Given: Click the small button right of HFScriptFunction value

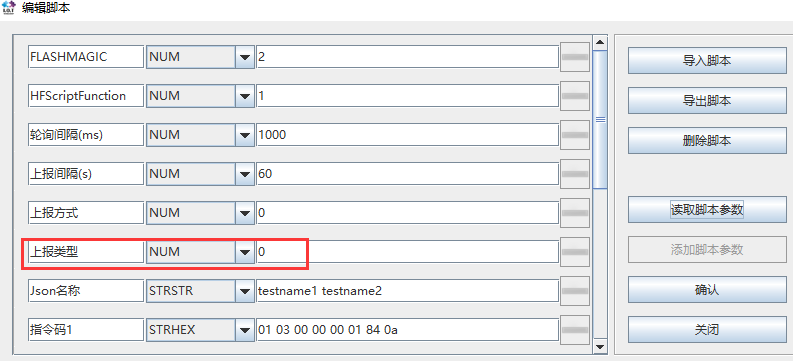Looking at the screenshot, I should pyautogui.click(x=575, y=96).
